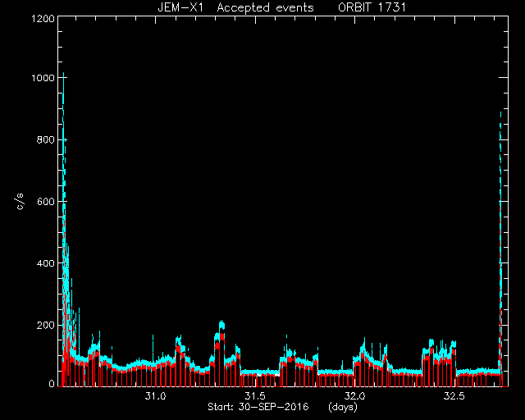Image resolution: width=525 pixels, height=420 pixels.
Task: Click the 'ORBIT 1731' title text
Action: click(x=372, y=7)
